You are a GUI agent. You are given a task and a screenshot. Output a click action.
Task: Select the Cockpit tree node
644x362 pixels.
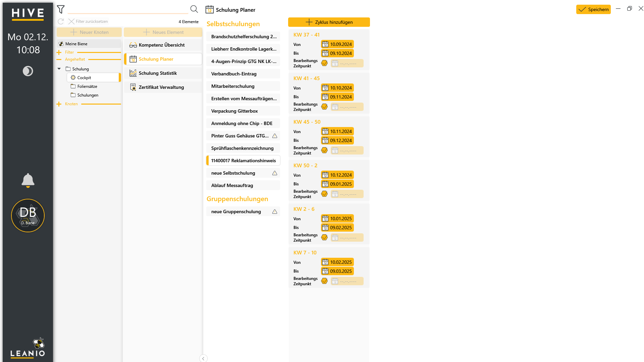94,77
